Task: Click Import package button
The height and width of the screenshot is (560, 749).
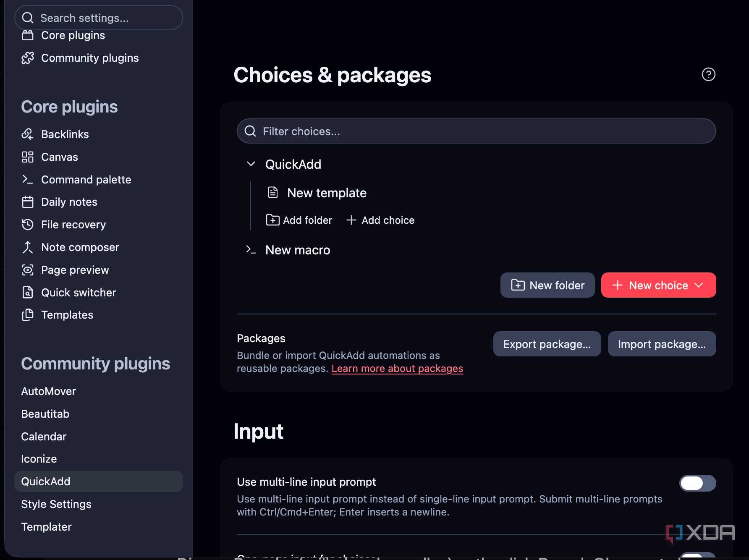Action: pyautogui.click(x=662, y=344)
